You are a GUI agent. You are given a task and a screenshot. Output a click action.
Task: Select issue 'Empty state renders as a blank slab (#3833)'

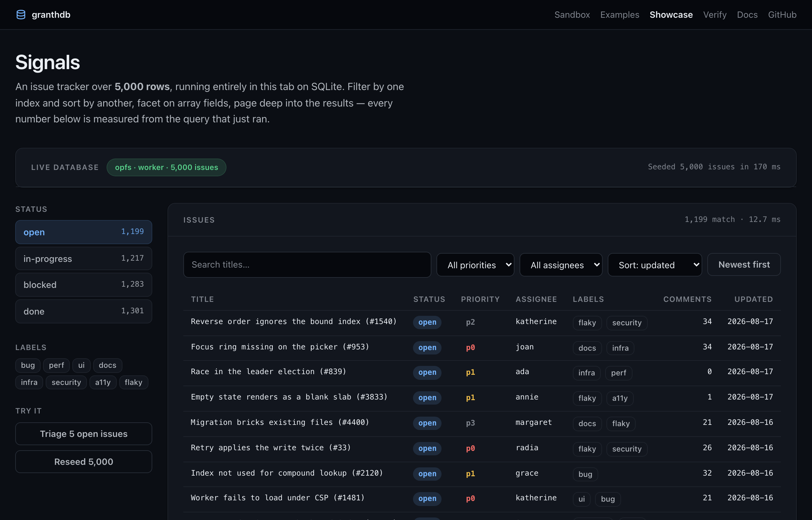point(289,397)
